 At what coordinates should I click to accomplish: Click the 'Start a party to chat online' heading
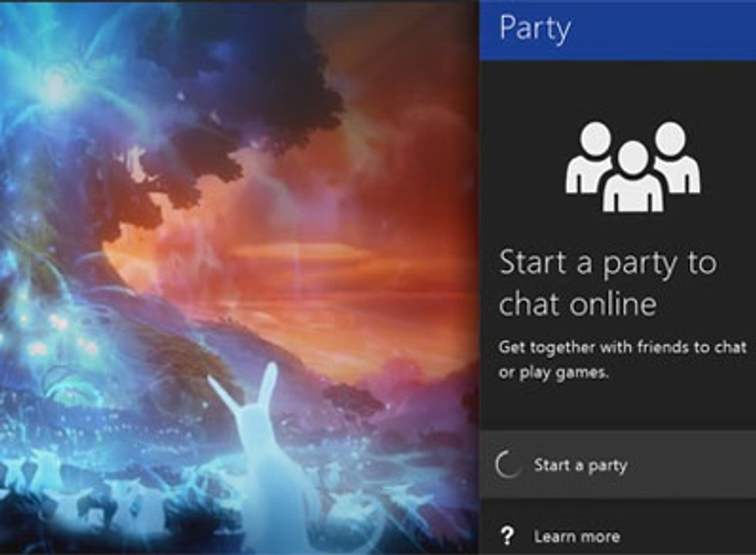pos(607,283)
